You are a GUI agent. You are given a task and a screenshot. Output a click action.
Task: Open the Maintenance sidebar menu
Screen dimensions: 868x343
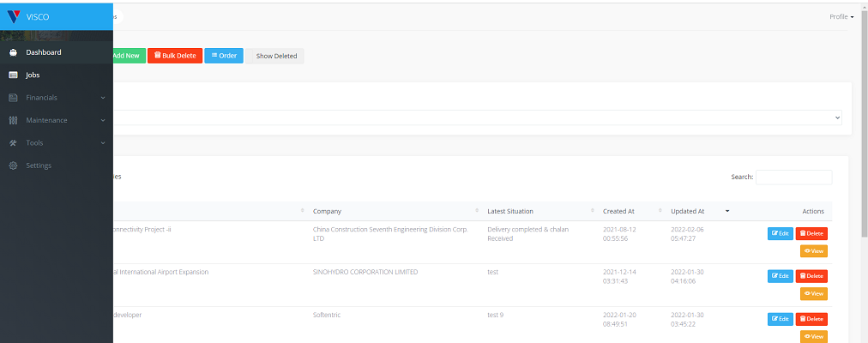point(57,121)
